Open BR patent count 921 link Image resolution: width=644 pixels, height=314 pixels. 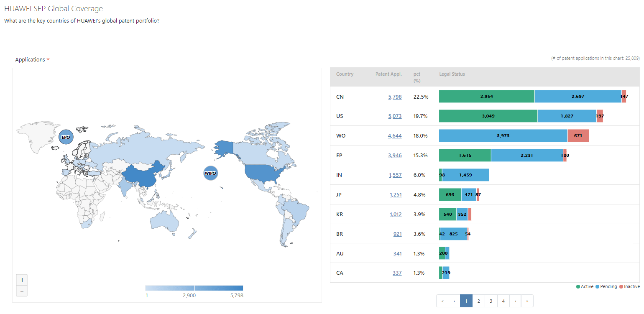[x=397, y=234]
